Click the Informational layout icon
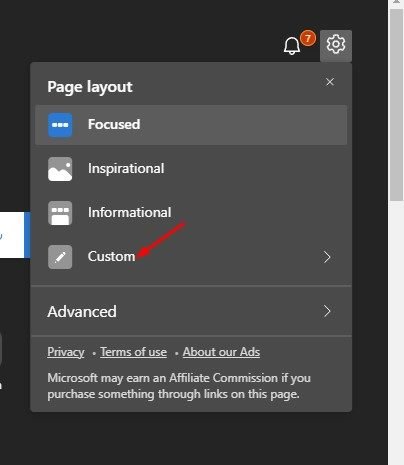Screen dimensions: 404x465 (60, 213)
